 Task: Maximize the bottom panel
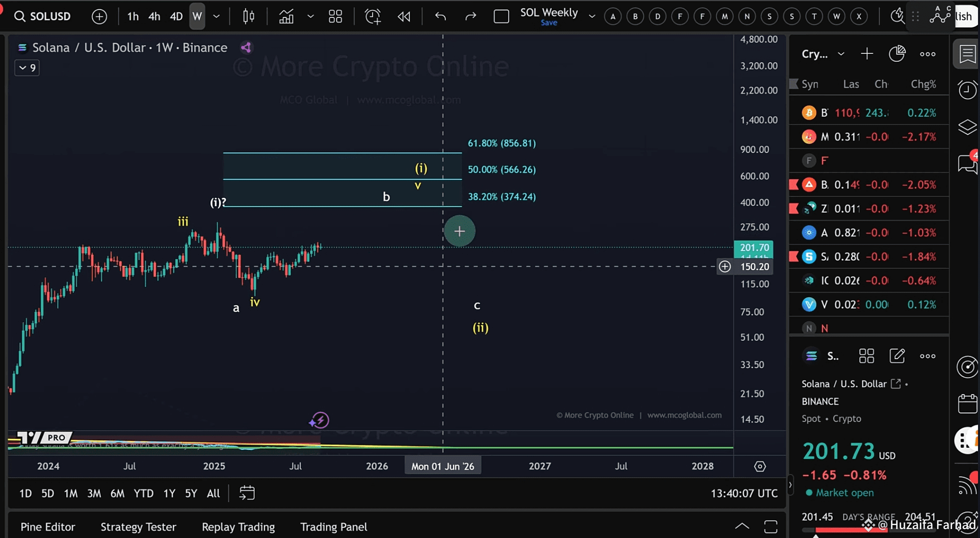click(x=771, y=527)
